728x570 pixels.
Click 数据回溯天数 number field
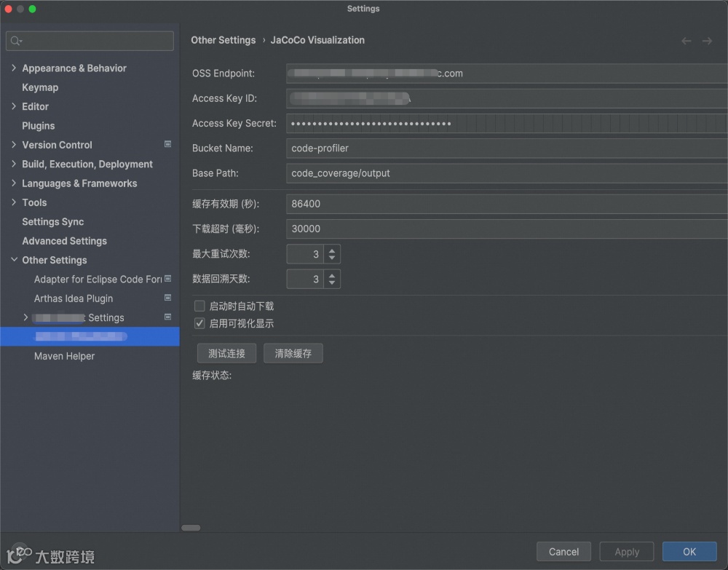[x=305, y=279]
